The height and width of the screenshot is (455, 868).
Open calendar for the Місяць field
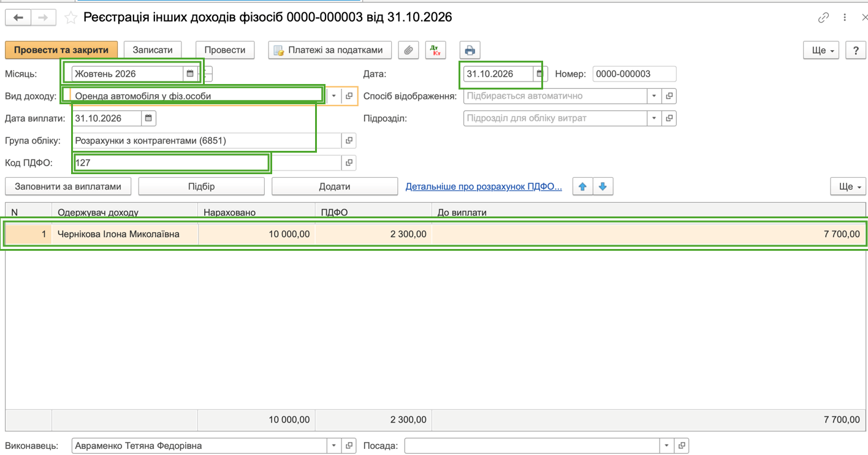190,74
